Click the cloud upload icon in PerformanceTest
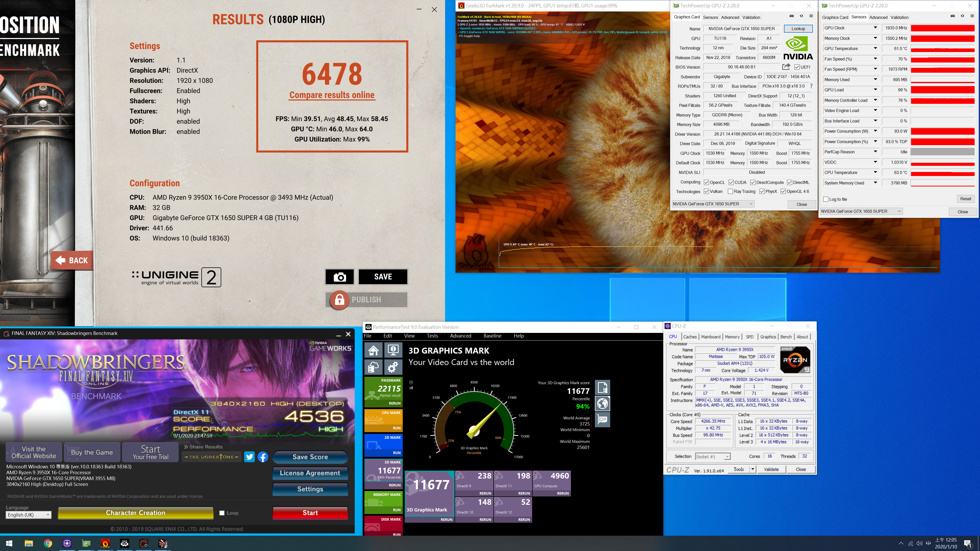 pyautogui.click(x=373, y=367)
